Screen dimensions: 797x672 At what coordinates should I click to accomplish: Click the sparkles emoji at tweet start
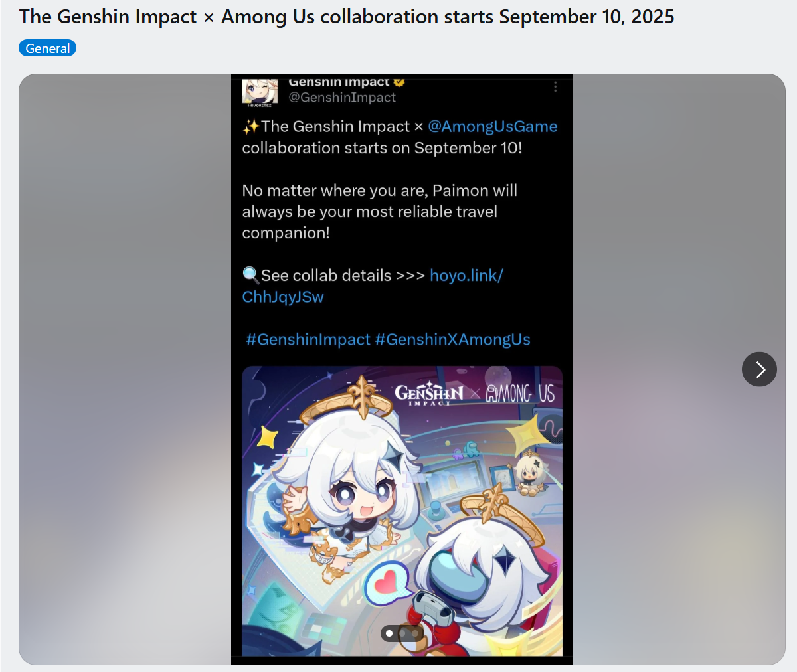tap(250, 126)
